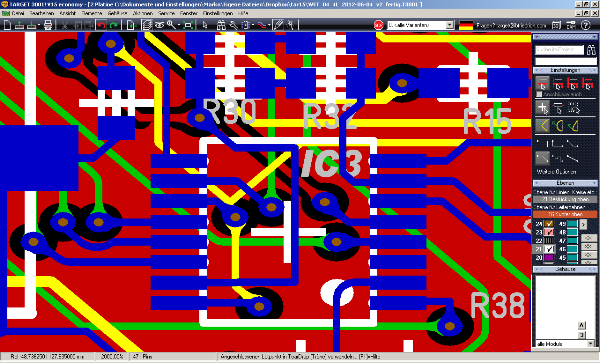Open the alle Module dropdown
This screenshot has height=363, width=600.
pos(565,344)
